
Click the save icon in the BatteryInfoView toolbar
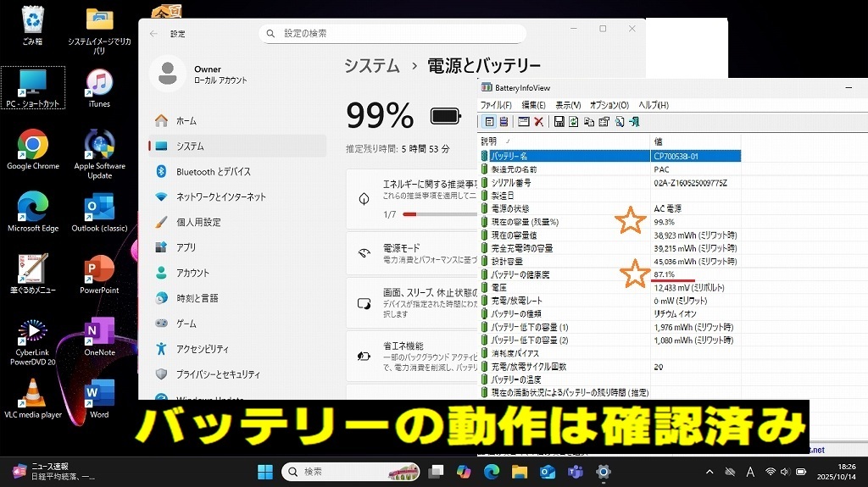point(559,122)
